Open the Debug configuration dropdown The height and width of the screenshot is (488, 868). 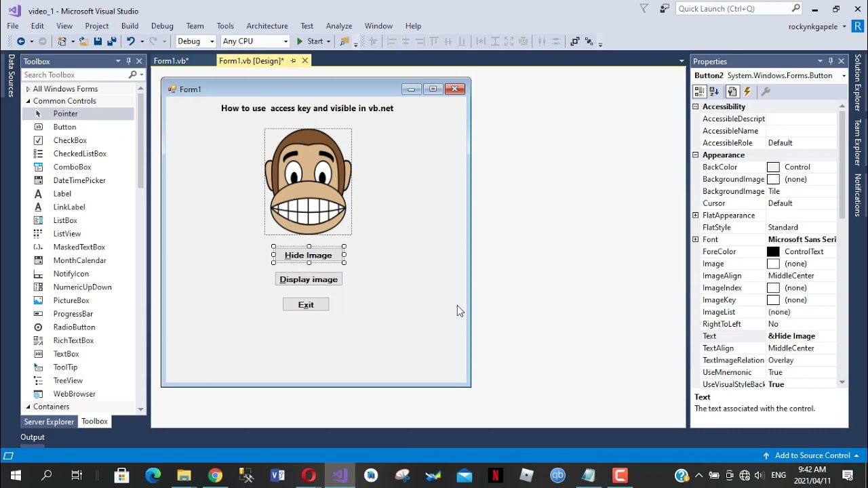(x=212, y=41)
